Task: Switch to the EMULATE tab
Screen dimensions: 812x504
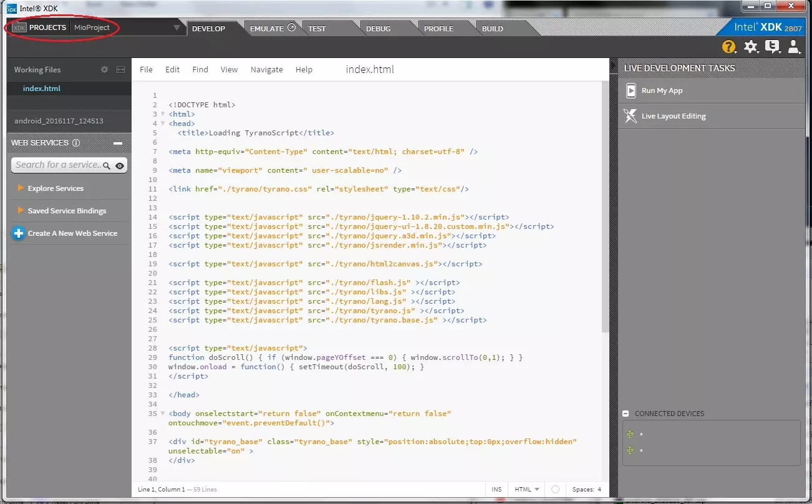Action: [x=267, y=29]
